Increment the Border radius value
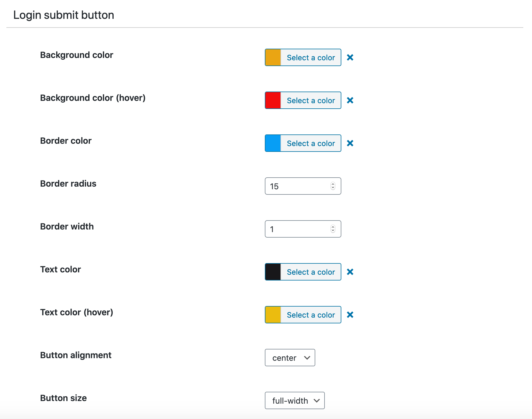Screen dimensions: 532x419 (x=334, y=184)
